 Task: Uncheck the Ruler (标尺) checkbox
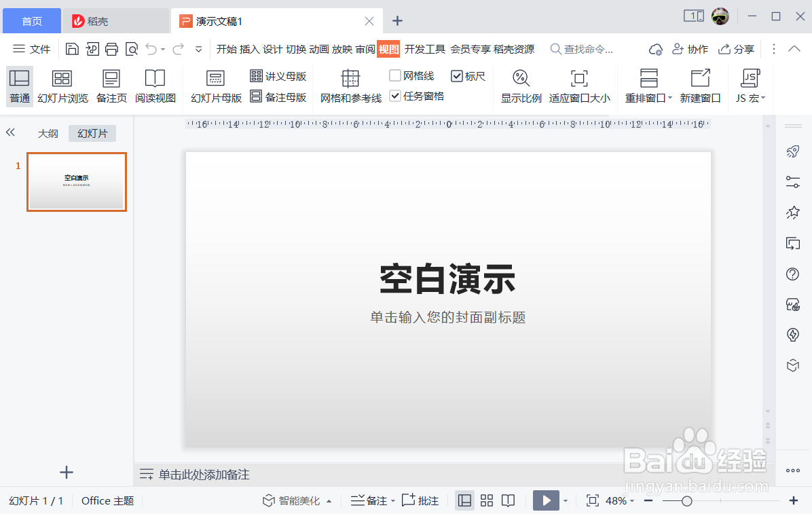click(x=457, y=76)
